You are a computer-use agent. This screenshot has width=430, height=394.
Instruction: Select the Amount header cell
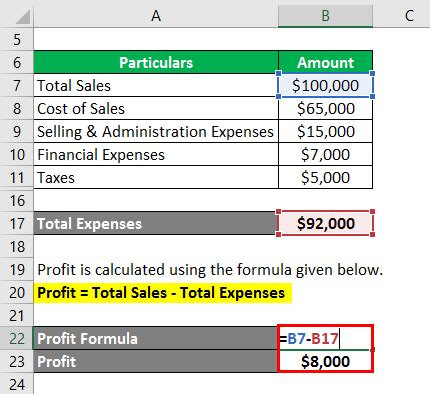[x=325, y=62]
